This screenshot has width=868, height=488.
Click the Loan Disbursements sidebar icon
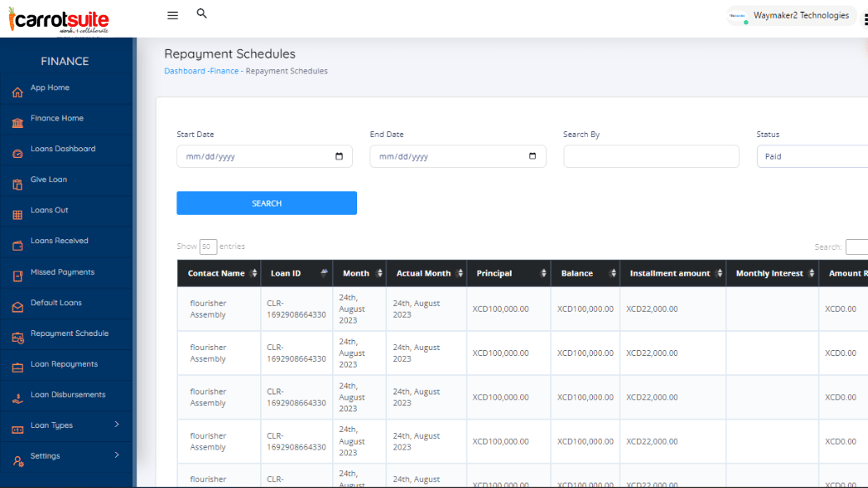18,399
